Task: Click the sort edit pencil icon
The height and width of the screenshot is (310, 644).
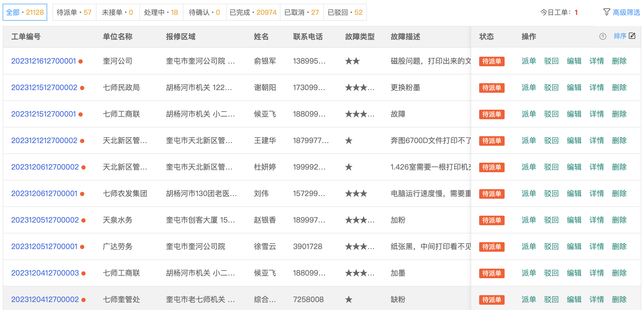Action: click(632, 36)
